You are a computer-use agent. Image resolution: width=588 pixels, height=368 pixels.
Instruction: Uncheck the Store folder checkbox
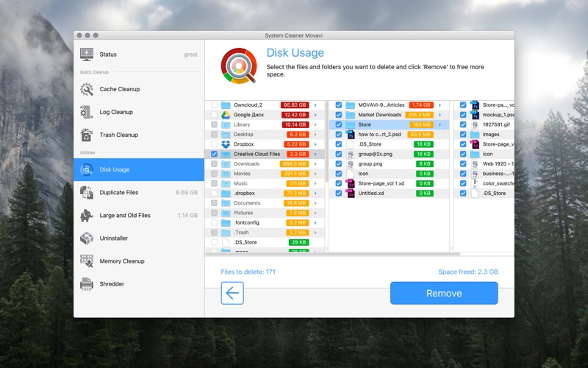[x=339, y=124]
